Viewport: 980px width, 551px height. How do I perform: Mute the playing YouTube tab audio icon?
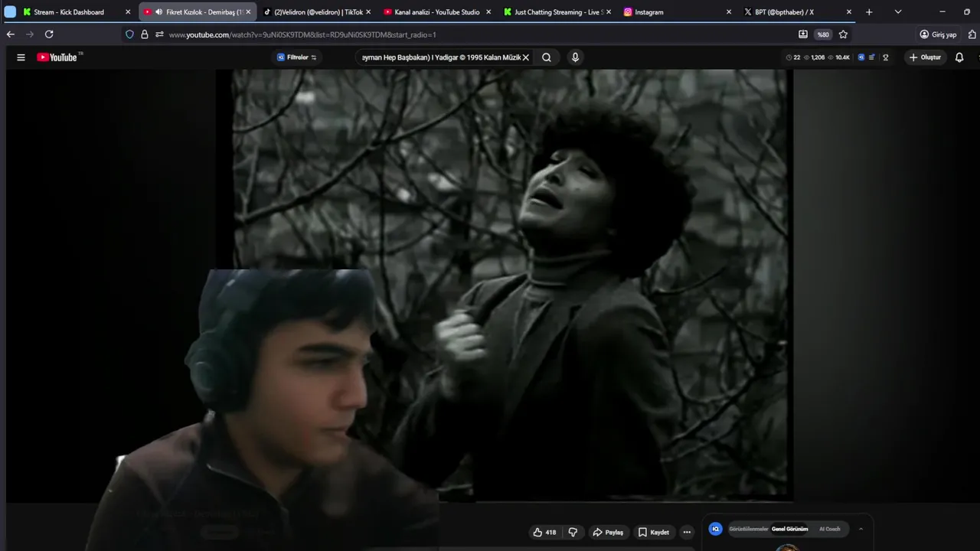pyautogui.click(x=158, y=12)
